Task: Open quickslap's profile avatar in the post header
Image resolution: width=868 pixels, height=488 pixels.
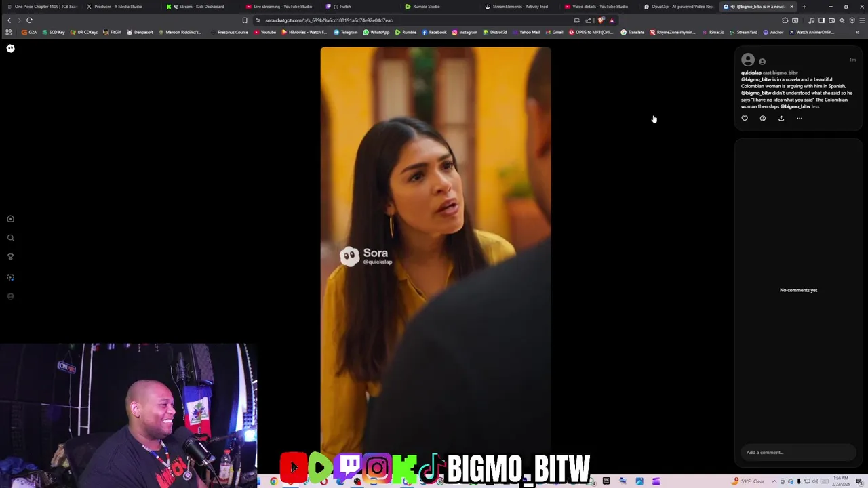Action: (748, 60)
